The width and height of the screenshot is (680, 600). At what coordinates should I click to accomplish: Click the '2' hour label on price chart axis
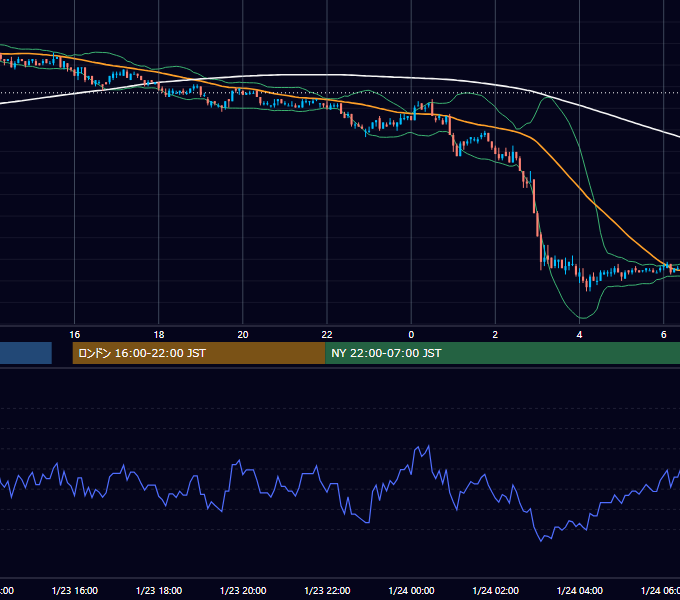495,335
